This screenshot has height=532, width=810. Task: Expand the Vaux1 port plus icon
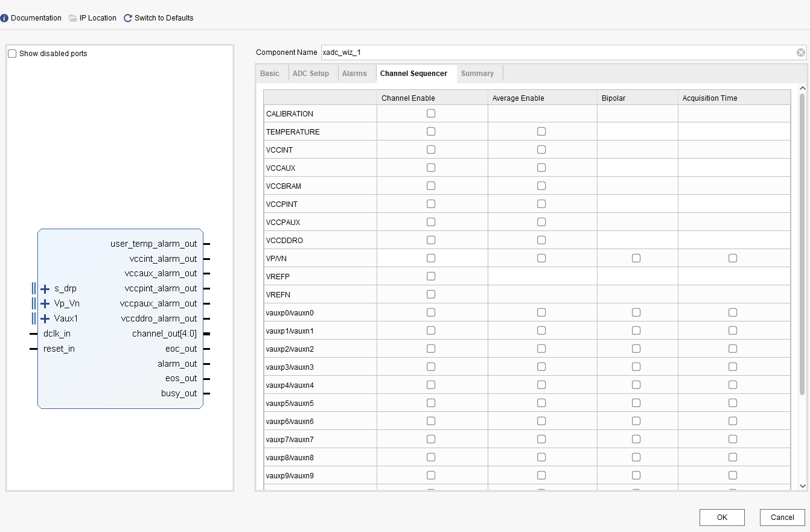[45, 318]
